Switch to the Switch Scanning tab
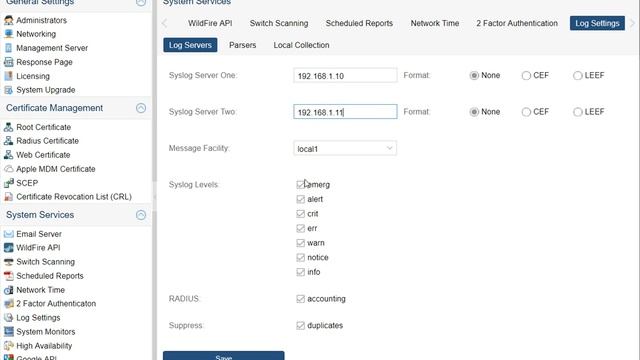The image size is (640, 360). tap(279, 23)
